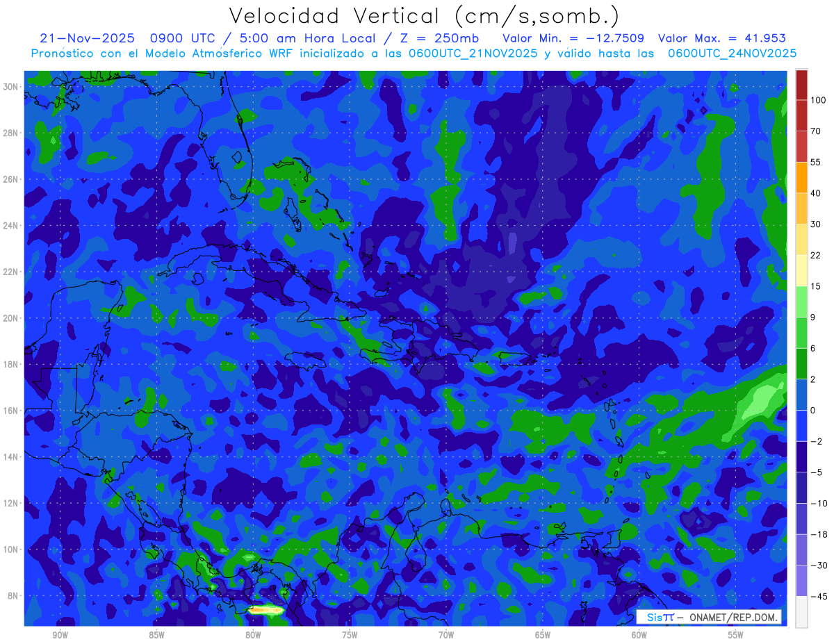834x644 pixels.
Task: Click the colorbar label '30'
Action: pos(815,224)
